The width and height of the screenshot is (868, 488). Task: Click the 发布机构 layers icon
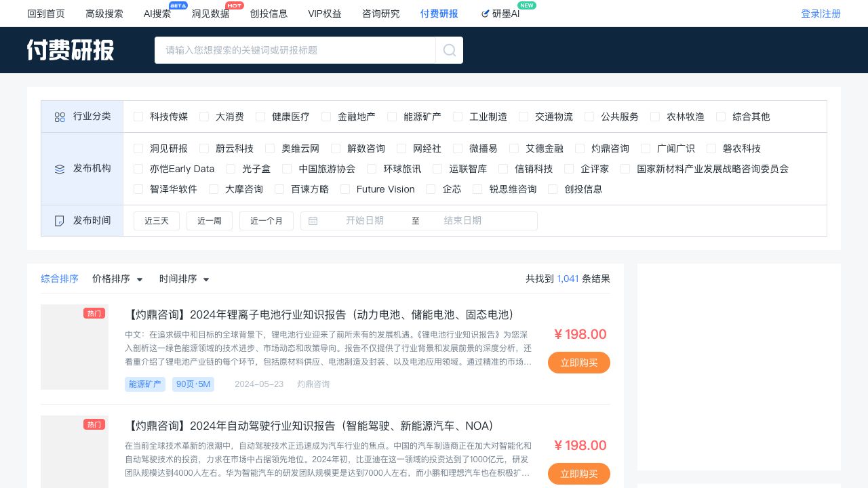coord(60,169)
